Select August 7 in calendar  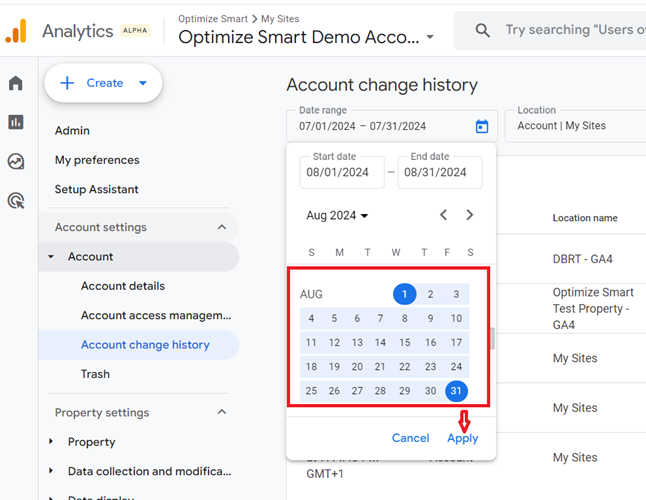[x=380, y=318]
